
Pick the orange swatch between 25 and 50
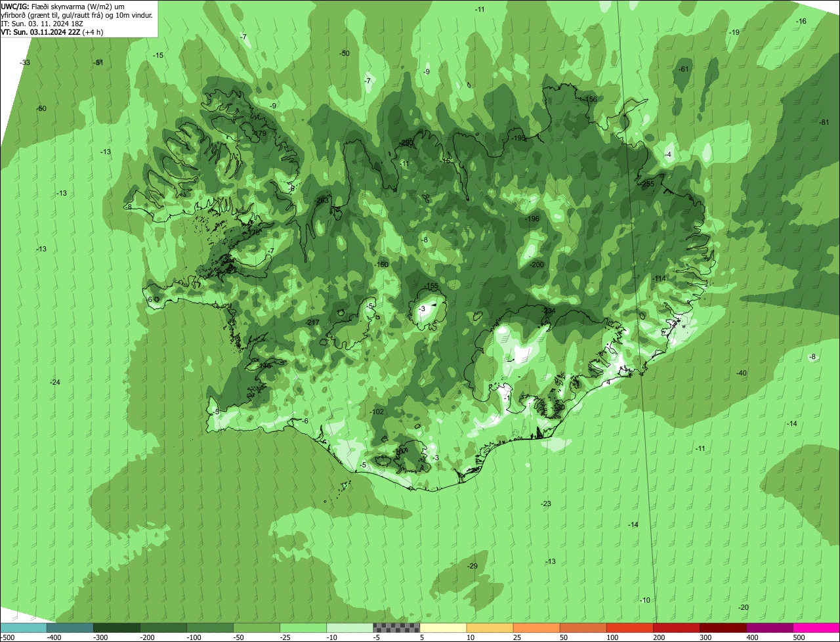[x=536, y=628]
